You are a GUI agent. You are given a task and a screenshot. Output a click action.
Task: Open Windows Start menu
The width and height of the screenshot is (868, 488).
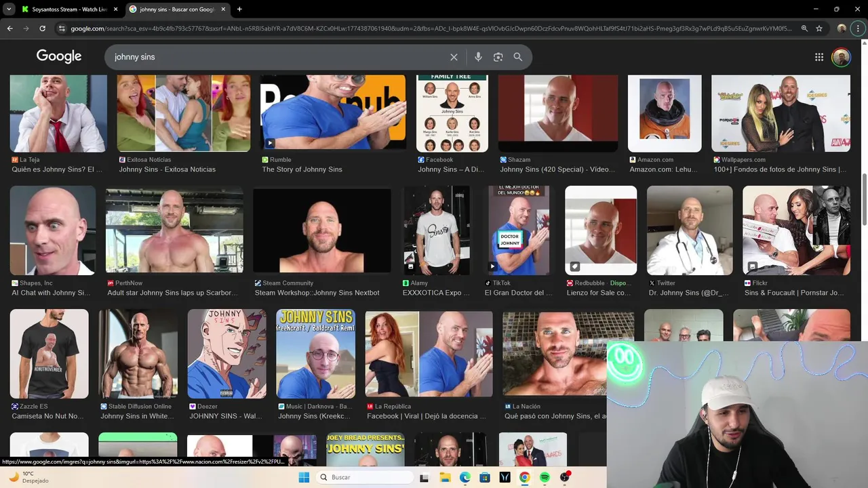(x=304, y=477)
